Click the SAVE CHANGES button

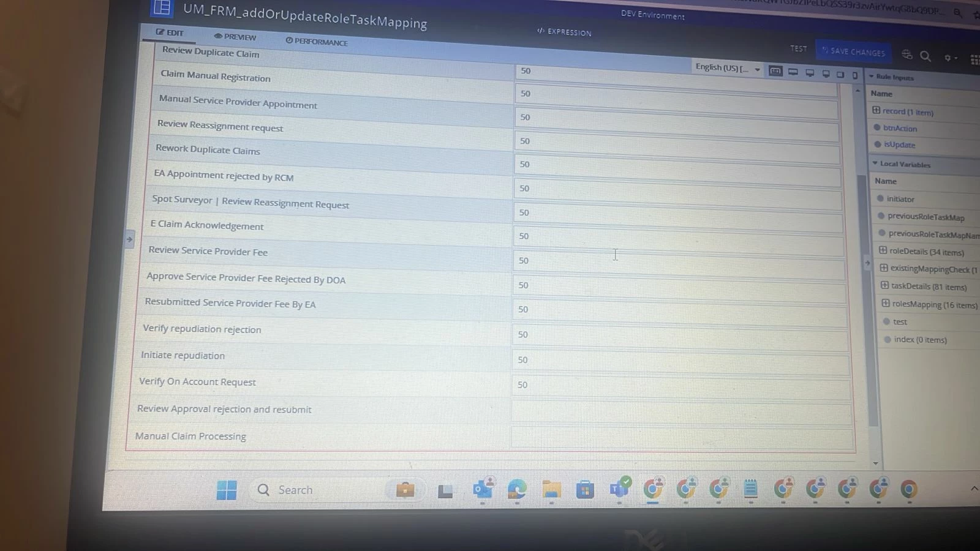(853, 51)
